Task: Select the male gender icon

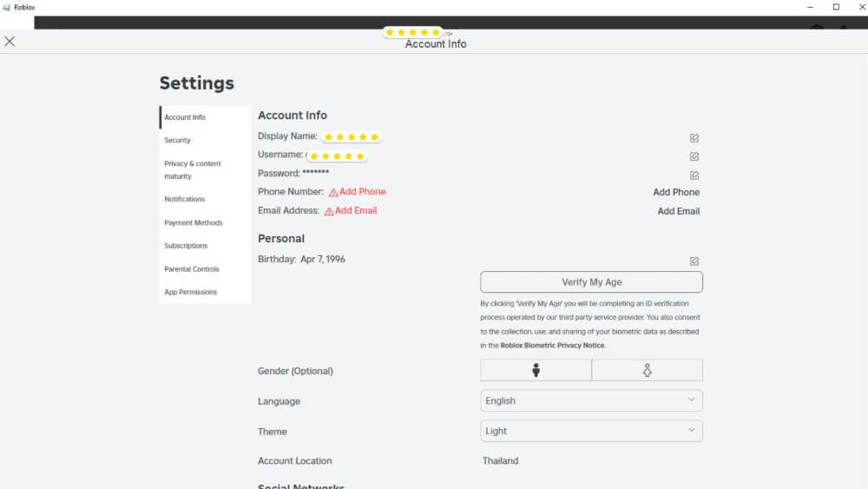Action: click(x=536, y=371)
